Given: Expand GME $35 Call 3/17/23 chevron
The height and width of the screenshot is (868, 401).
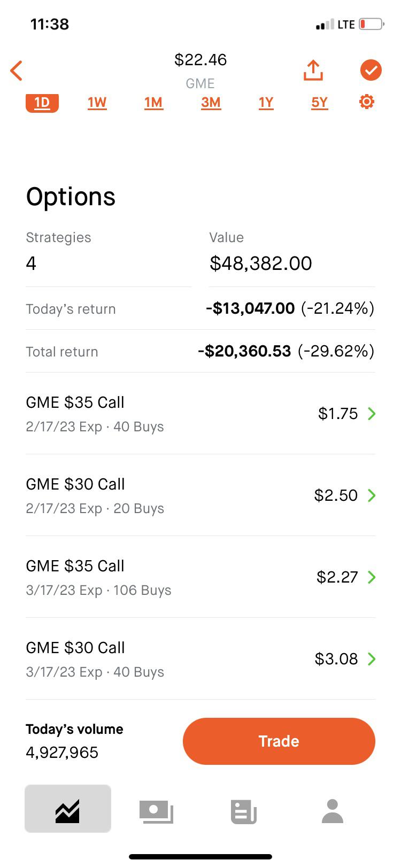Looking at the screenshot, I should pos(372,577).
